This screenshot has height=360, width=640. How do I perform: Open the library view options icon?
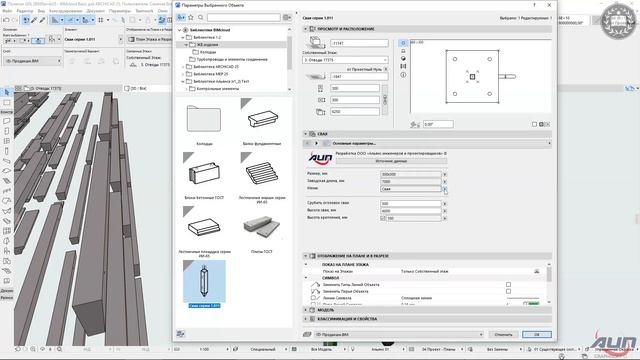[x=287, y=18]
